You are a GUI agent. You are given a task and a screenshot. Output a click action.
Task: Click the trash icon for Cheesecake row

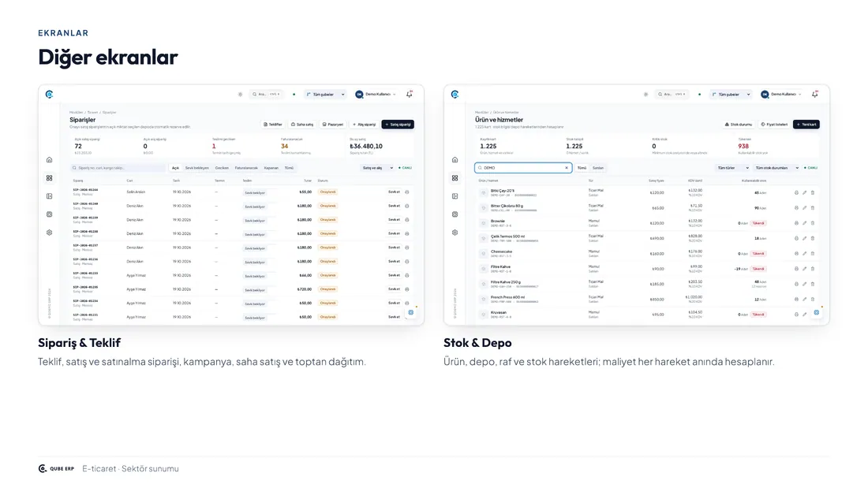pos(813,253)
